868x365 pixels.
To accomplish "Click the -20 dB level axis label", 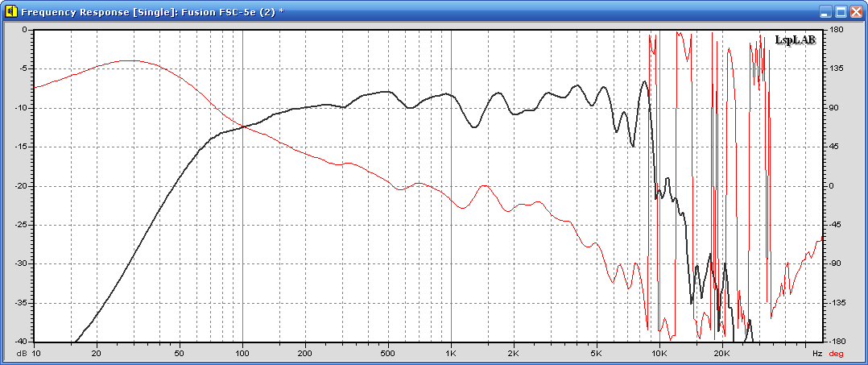I will tap(20, 187).
